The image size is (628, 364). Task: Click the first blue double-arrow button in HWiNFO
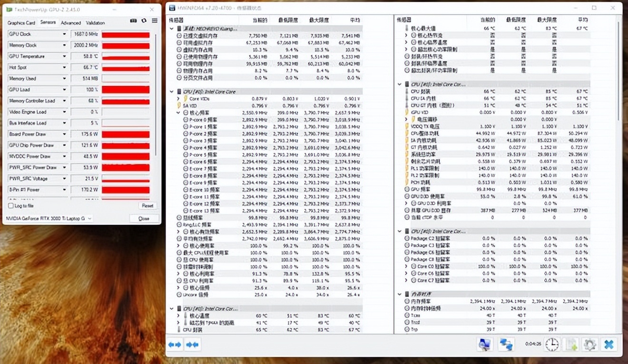pos(175,345)
